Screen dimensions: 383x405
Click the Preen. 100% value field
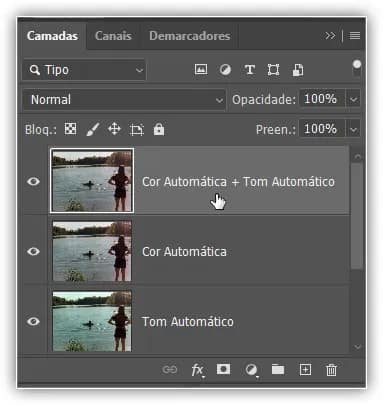coord(322,129)
